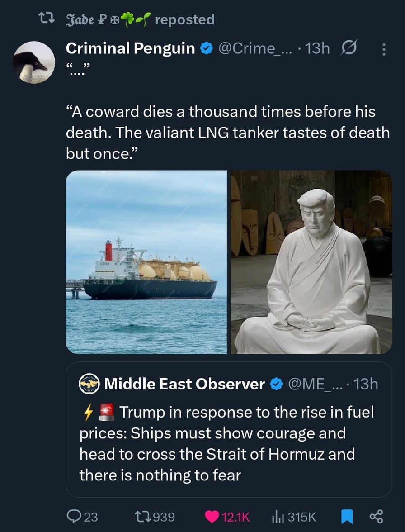Click the repost arrows icon beside Jade P
The width and height of the screenshot is (405, 532).
(47, 19)
